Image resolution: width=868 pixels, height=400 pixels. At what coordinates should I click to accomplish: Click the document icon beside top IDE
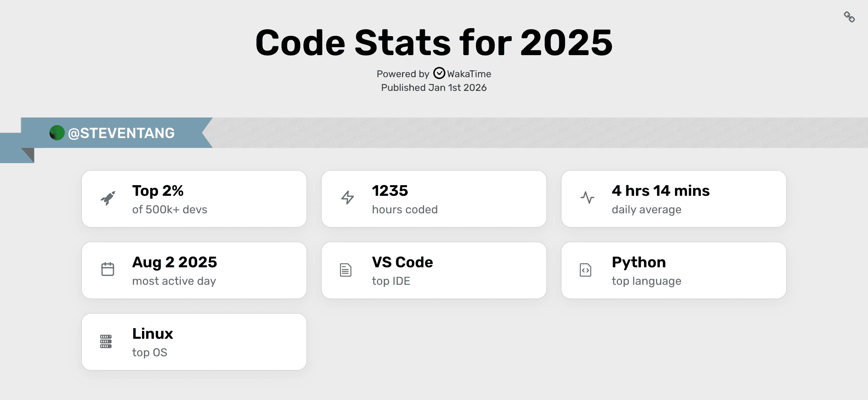tap(346, 270)
